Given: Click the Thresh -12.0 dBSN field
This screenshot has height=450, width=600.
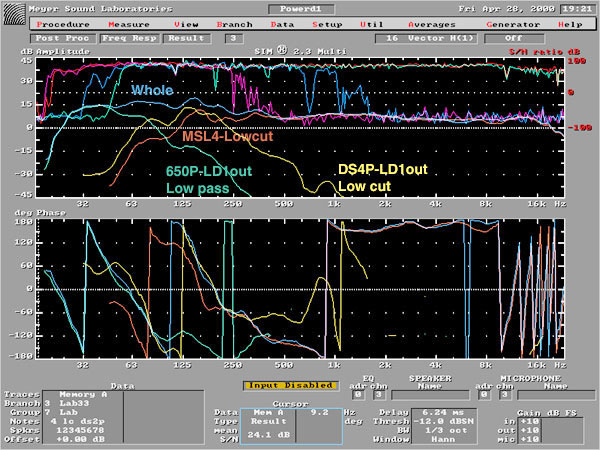Looking at the screenshot, I should click(443, 421).
